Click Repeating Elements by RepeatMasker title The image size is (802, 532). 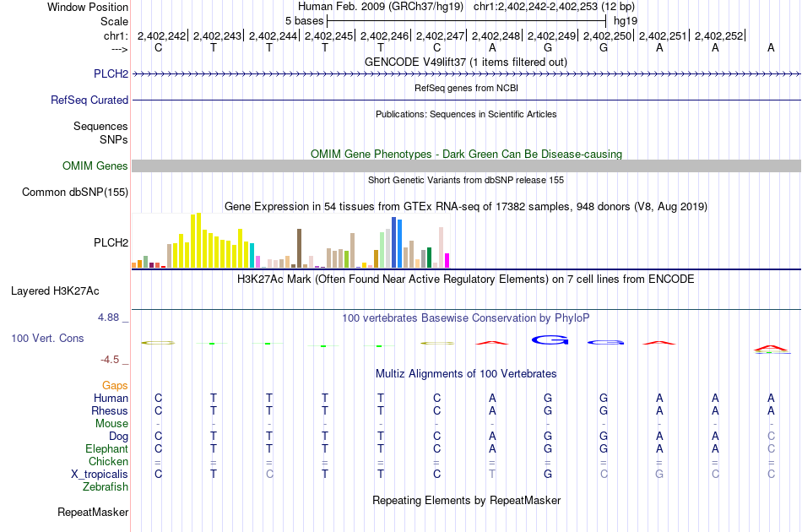(x=466, y=500)
